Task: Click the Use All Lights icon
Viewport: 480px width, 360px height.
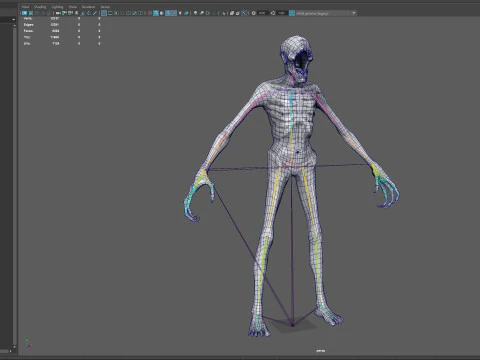Action: [x=180, y=13]
